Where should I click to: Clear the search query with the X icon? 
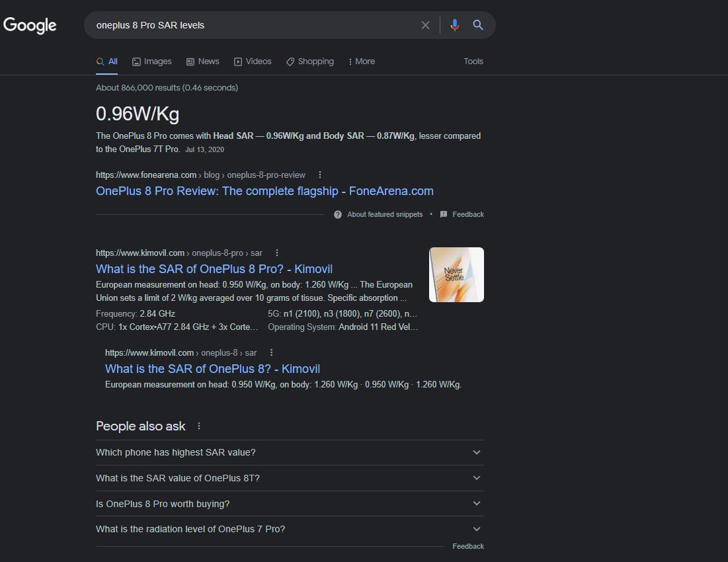pyautogui.click(x=425, y=25)
